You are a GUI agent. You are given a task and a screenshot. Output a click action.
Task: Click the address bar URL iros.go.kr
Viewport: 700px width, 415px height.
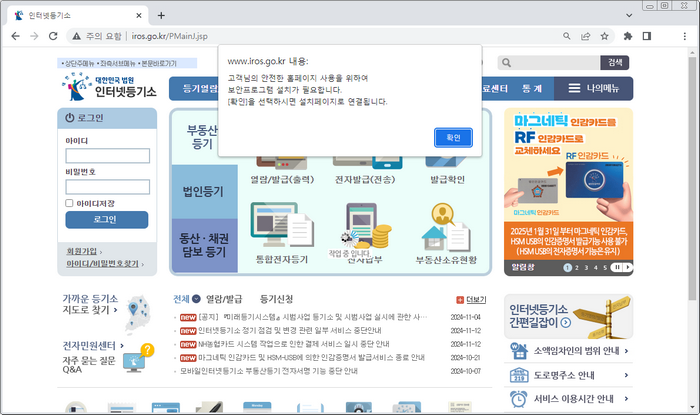[x=170, y=36]
